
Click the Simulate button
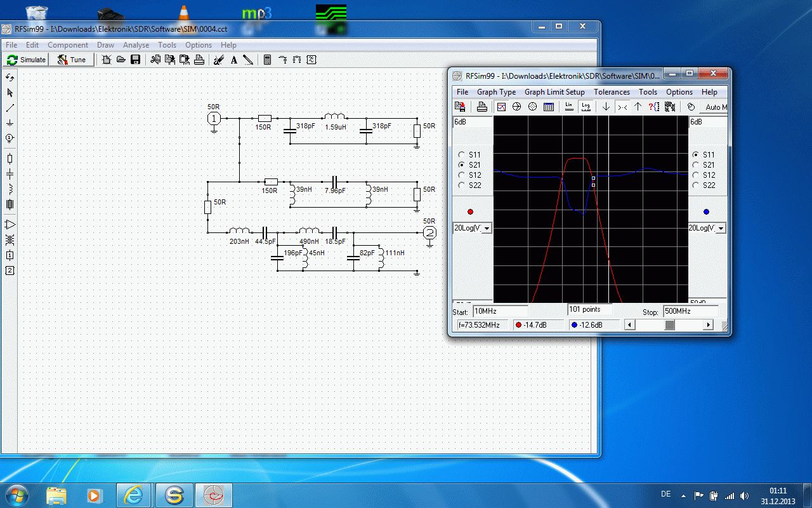pos(26,60)
